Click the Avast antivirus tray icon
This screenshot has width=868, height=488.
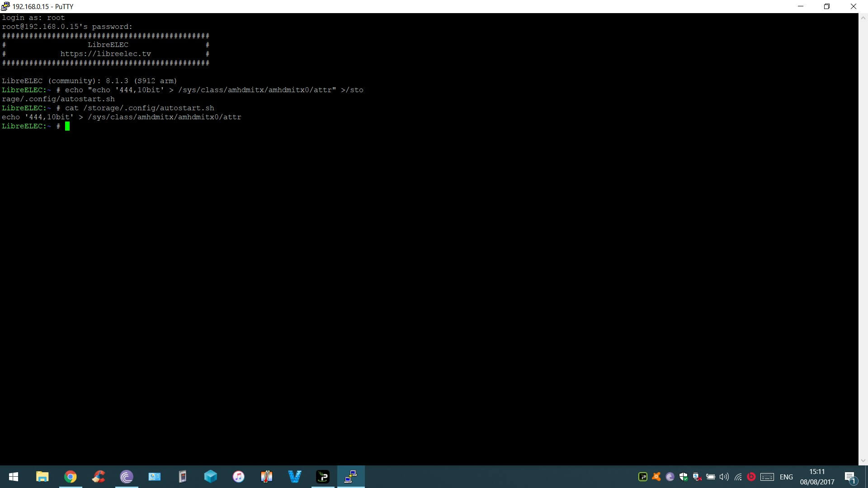(x=656, y=477)
